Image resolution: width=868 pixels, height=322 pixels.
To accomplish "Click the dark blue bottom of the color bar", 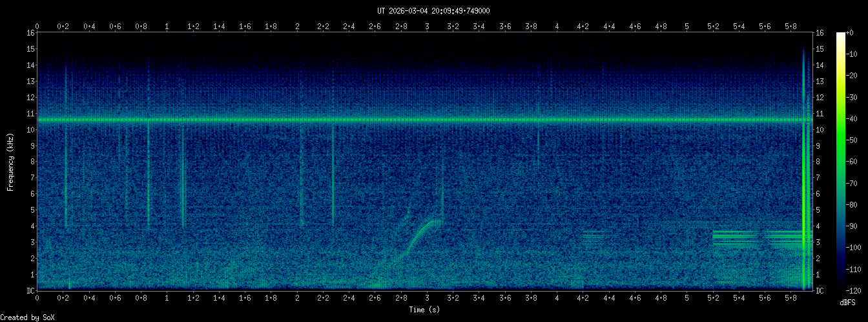I will (x=840, y=284).
